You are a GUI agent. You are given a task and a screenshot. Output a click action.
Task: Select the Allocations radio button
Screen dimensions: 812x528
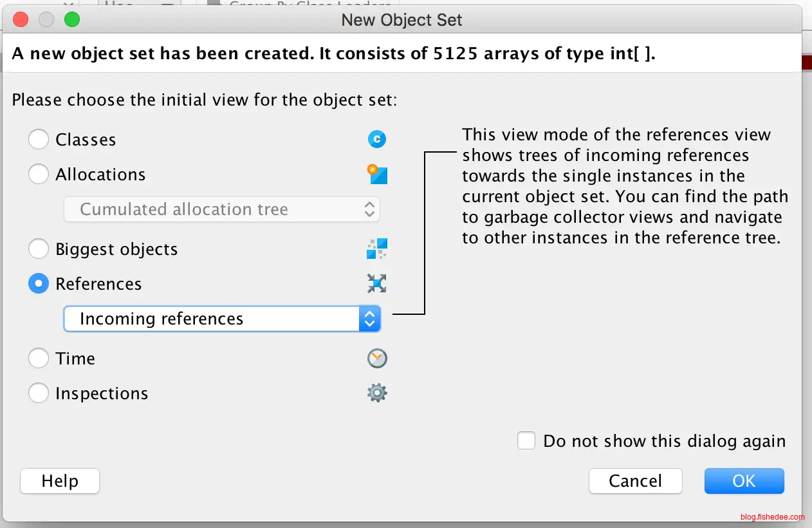pyautogui.click(x=39, y=174)
